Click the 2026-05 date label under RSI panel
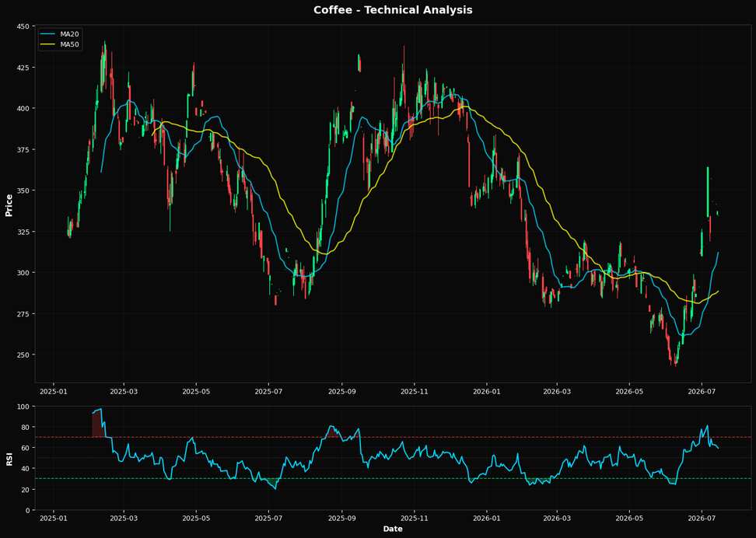Screen dimensions: 756x538 coord(629,519)
